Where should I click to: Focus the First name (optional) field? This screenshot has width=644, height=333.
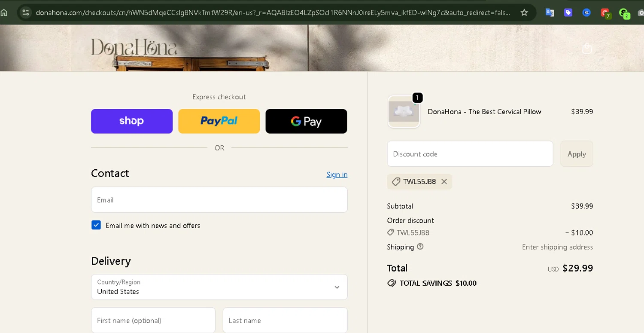(153, 321)
